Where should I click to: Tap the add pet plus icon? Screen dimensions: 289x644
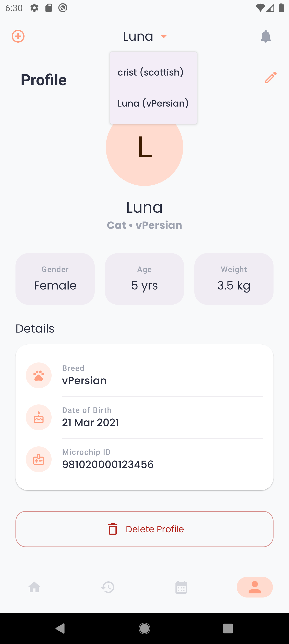click(18, 36)
